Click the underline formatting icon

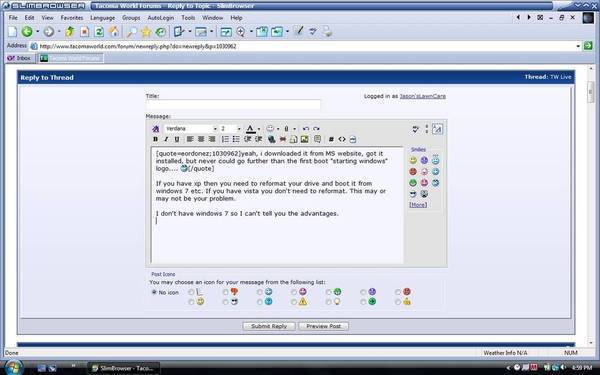click(x=177, y=139)
